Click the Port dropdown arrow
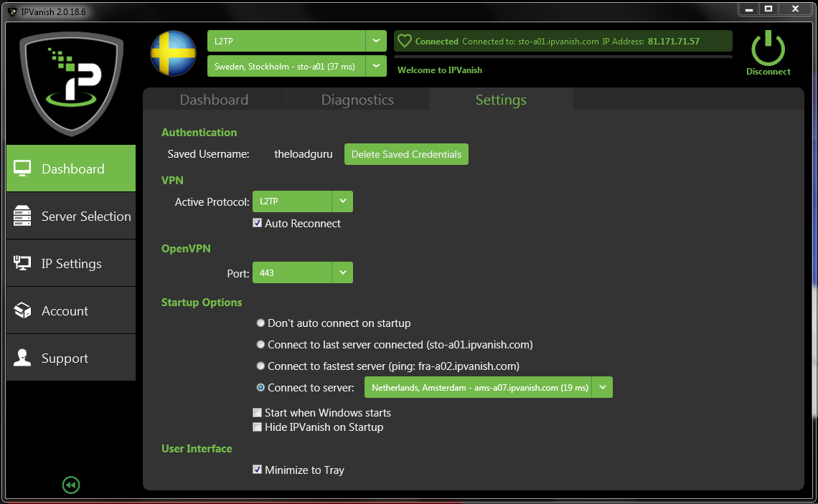818x504 pixels. point(343,272)
